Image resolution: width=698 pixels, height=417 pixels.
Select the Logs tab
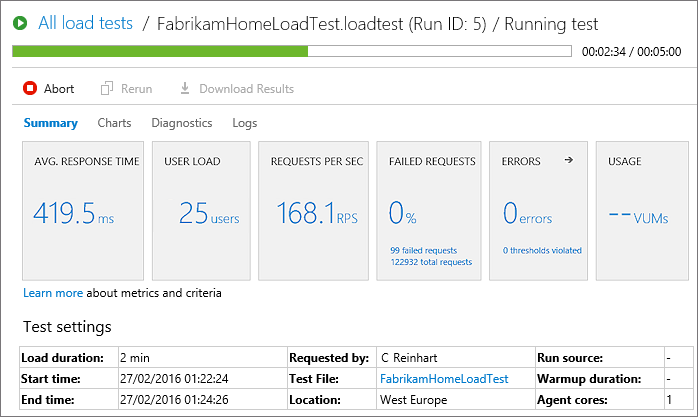tap(244, 123)
